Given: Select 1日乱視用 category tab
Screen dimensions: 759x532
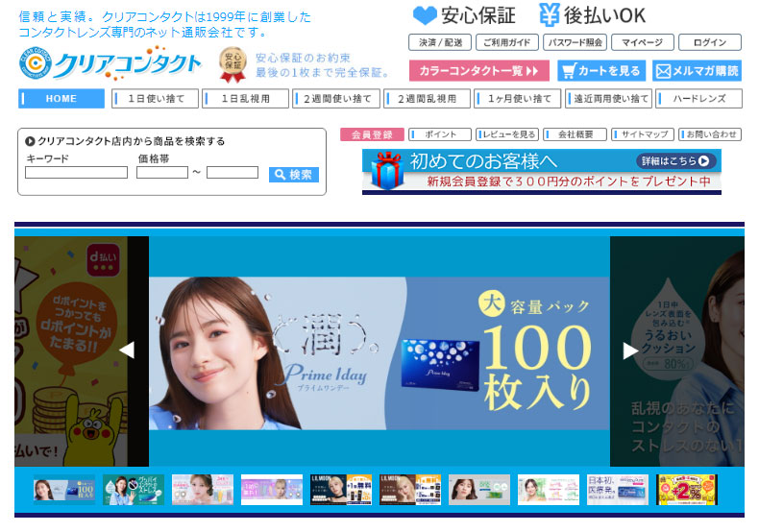Looking at the screenshot, I should coord(245,99).
